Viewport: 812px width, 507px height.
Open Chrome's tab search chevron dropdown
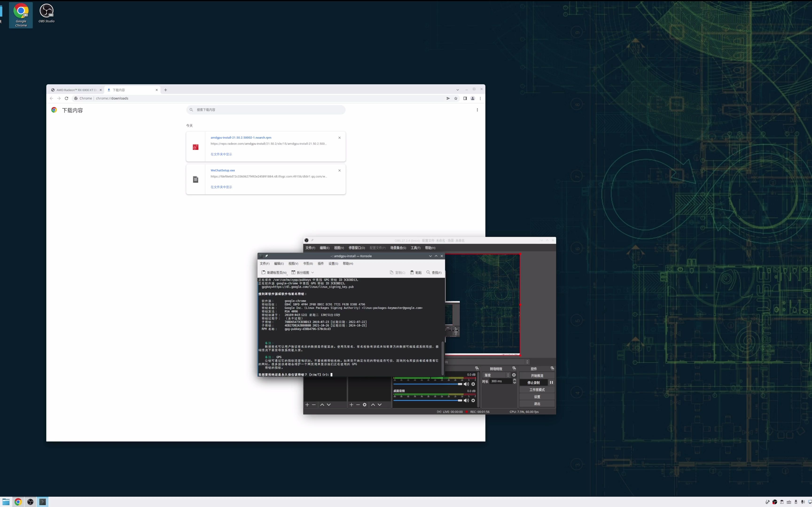457,89
